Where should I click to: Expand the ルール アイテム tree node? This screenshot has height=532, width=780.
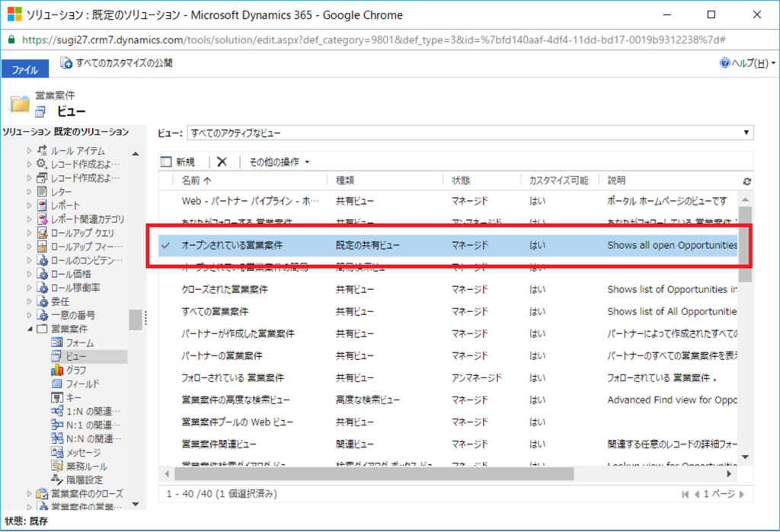[29, 150]
